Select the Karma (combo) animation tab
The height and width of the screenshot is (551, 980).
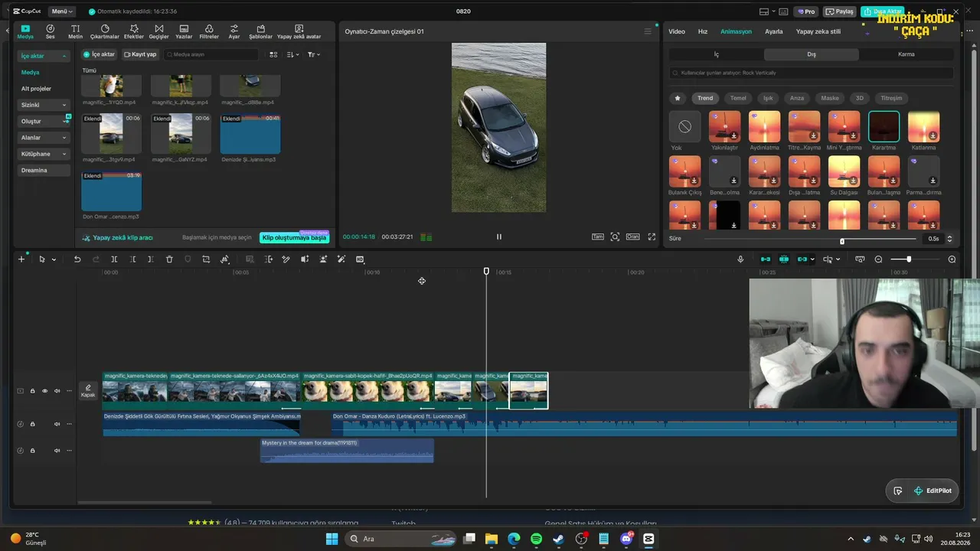[x=906, y=54]
